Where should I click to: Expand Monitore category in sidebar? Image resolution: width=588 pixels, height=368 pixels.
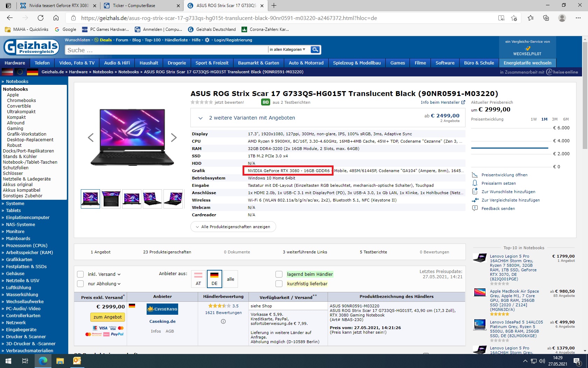(15, 231)
